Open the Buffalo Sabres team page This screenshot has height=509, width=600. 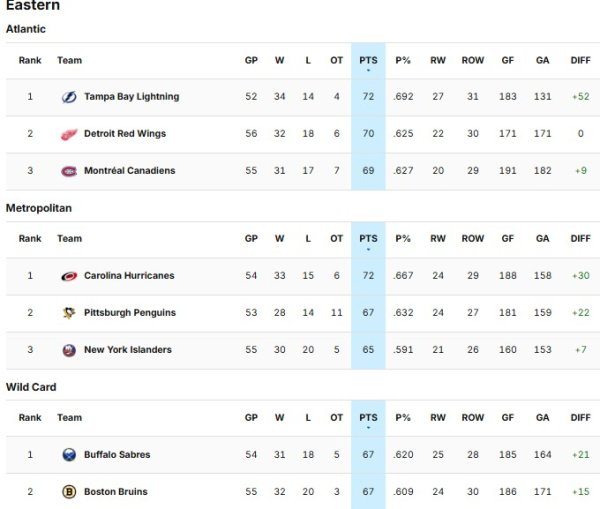pyautogui.click(x=117, y=455)
